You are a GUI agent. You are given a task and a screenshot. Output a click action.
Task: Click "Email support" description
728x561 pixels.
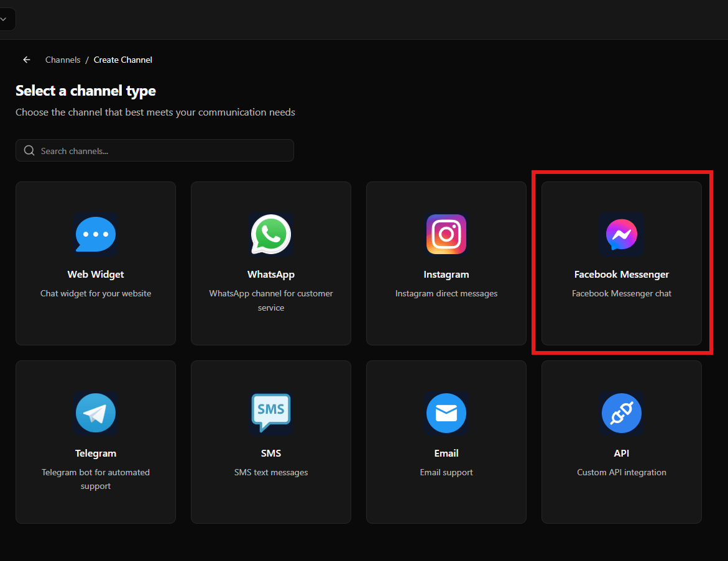(446, 472)
